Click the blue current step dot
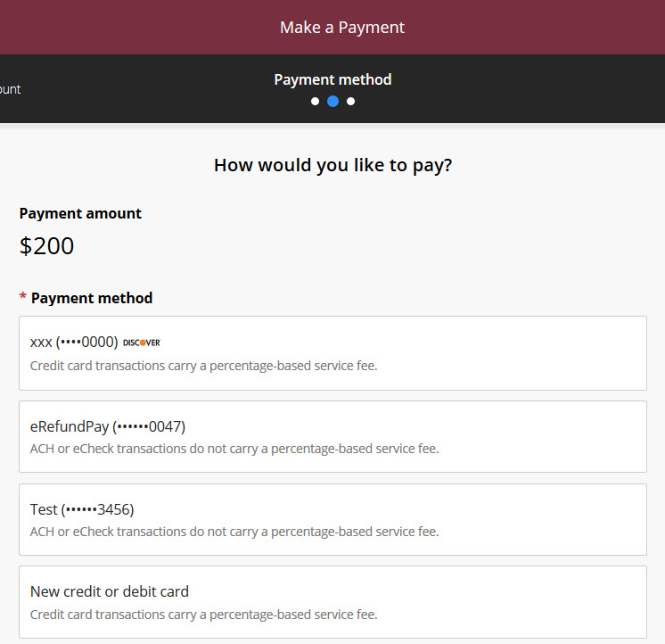Viewport: 665px width, 644px height. (x=332, y=102)
